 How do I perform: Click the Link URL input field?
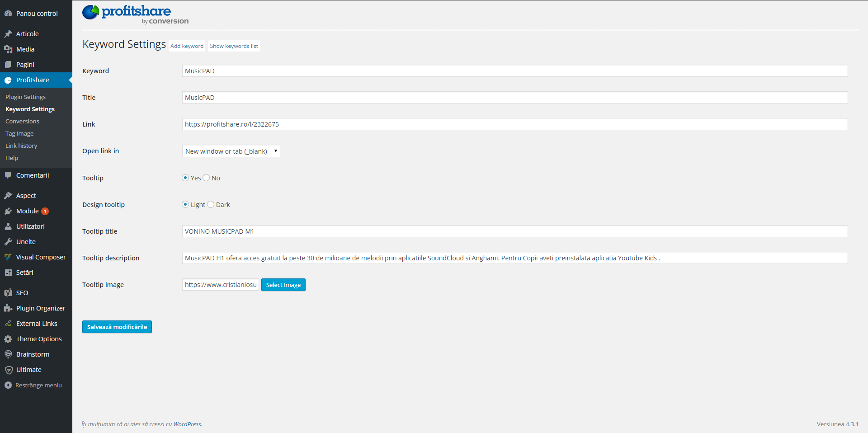515,124
